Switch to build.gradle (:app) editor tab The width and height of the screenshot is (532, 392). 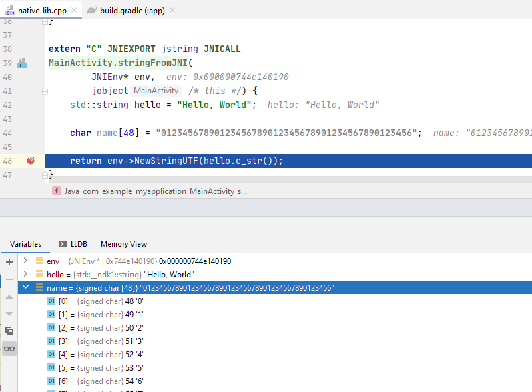point(131,10)
